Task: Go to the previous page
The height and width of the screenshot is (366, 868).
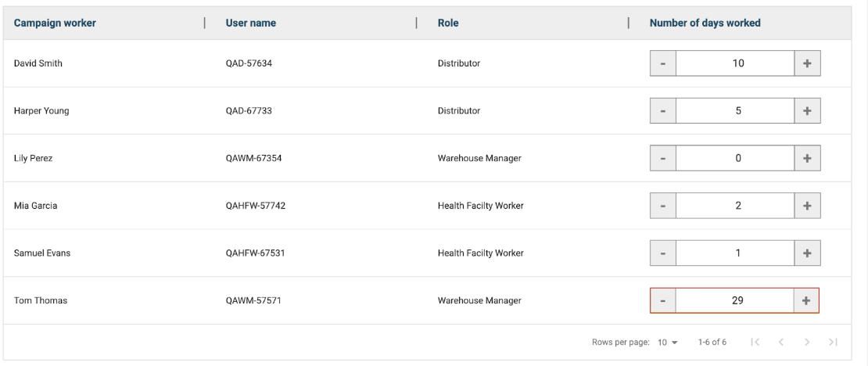Action: pos(780,343)
